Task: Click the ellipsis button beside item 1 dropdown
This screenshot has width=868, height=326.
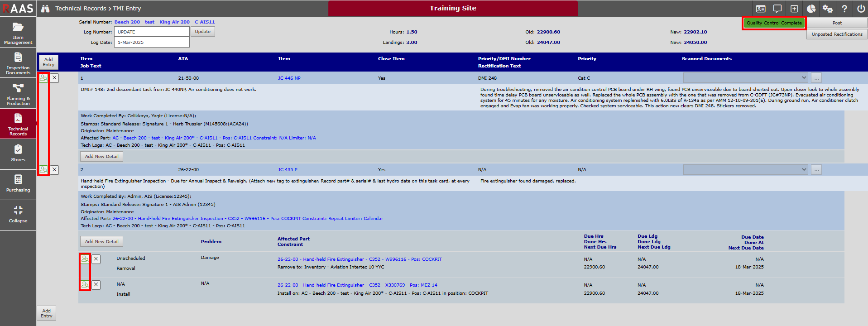Action: tap(816, 78)
